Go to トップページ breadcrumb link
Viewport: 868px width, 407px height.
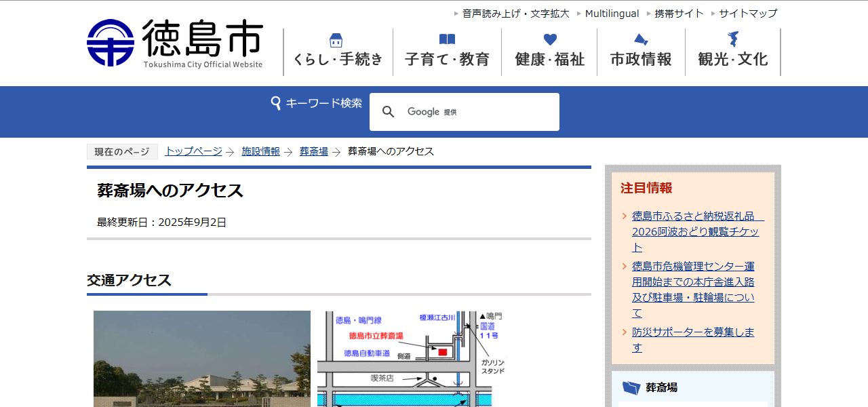pyautogui.click(x=194, y=151)
